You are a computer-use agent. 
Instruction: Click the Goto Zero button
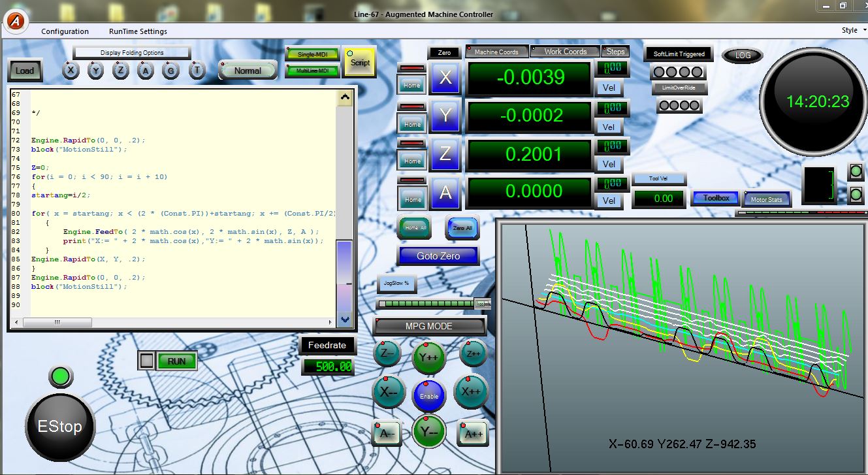pyautogui.click(x=438, y=256)
